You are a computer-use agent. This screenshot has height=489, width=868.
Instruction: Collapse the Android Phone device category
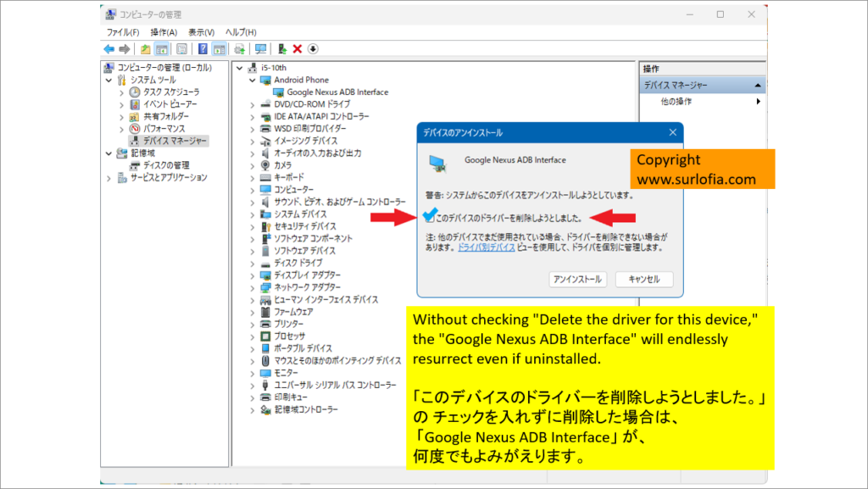pyautogui.click(x=250, y=79)
